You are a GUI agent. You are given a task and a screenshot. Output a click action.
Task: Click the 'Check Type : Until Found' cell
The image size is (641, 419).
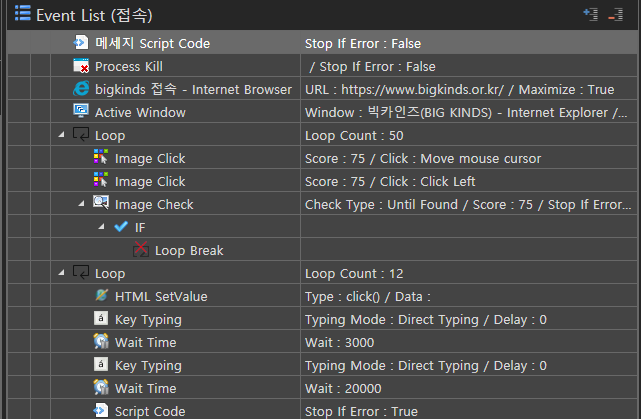click(x=468, y=204)
